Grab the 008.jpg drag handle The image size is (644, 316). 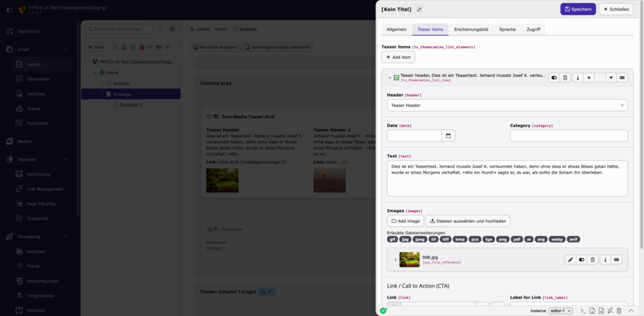(x=616, y=260)
